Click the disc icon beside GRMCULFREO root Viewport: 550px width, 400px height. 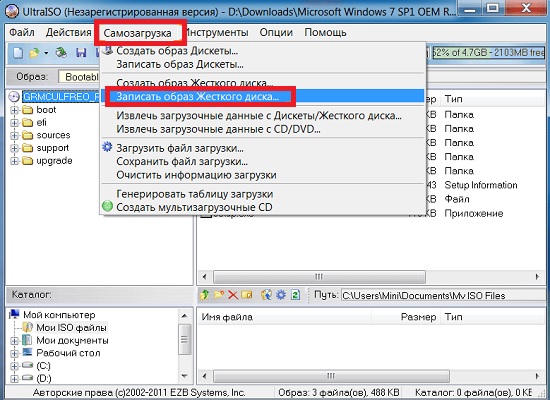[14, 96]
